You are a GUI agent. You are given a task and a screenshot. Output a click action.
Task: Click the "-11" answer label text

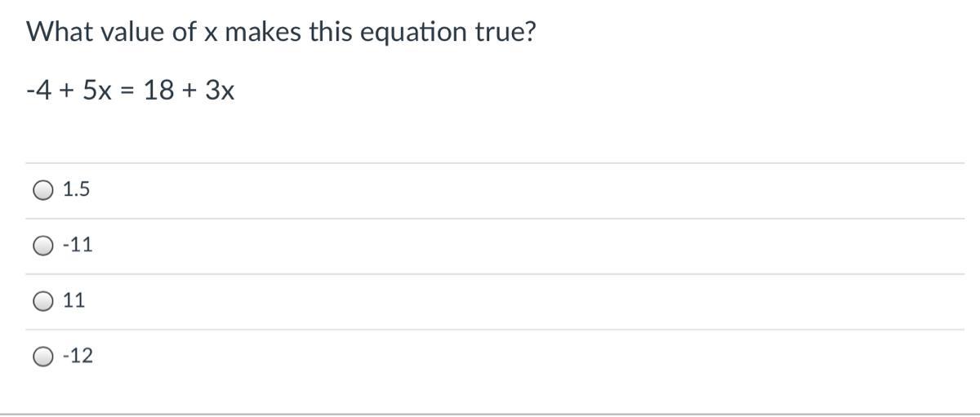[78, 245]
